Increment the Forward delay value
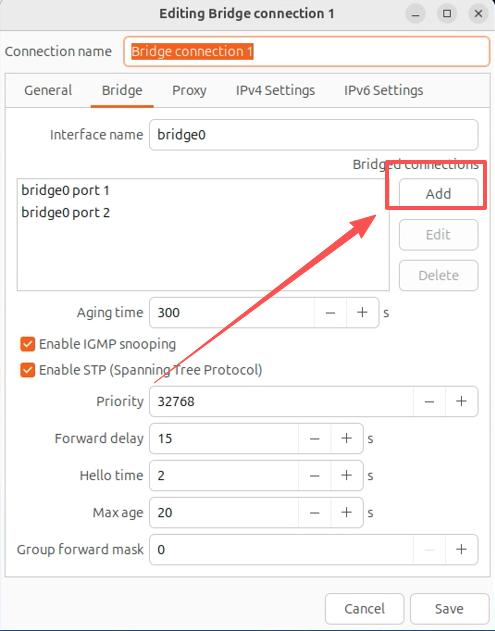Viewport: 495px width, 631px height. (346, 438)
